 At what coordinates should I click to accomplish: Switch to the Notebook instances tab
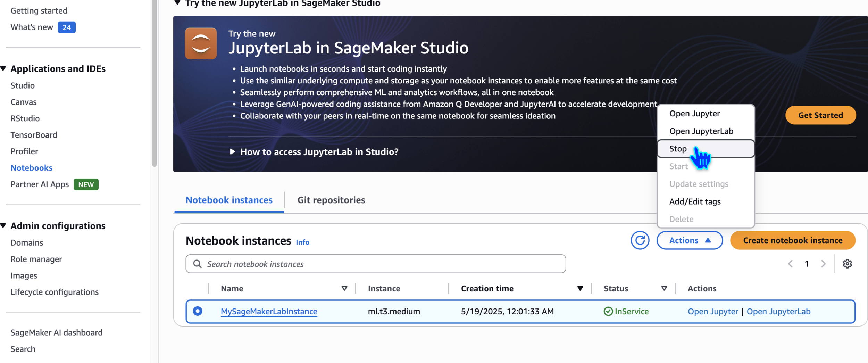coord(229,200)
